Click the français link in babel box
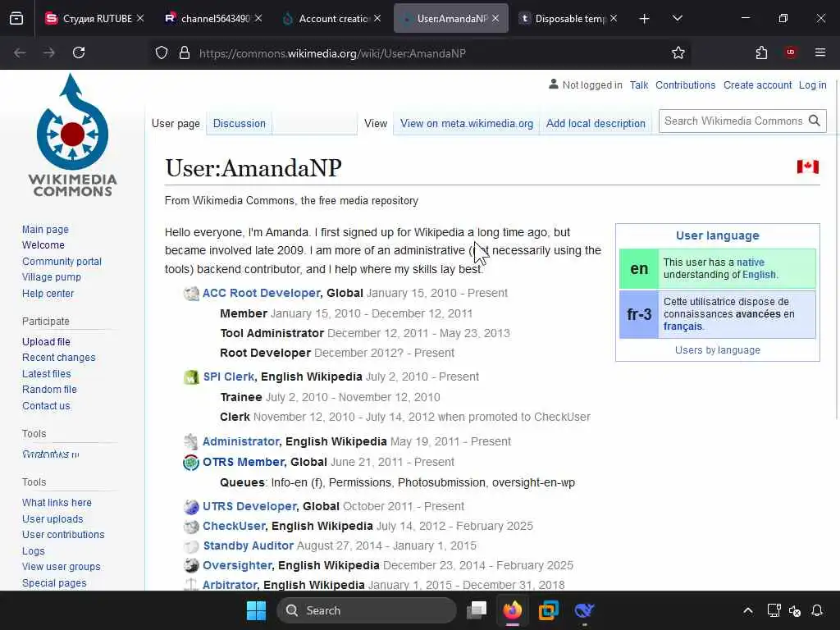 click(682, 326)
